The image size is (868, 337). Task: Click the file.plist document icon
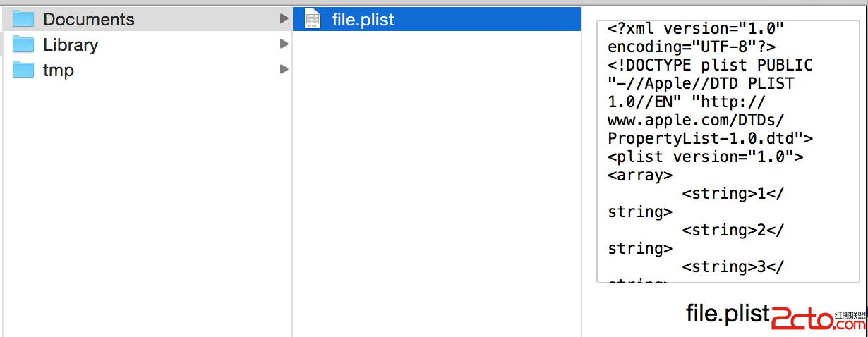[312, 20]
